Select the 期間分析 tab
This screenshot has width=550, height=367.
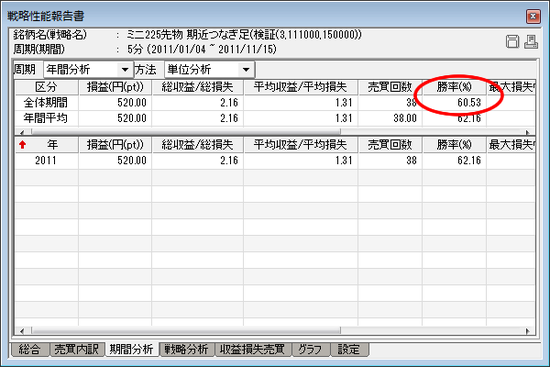[132, 349]
